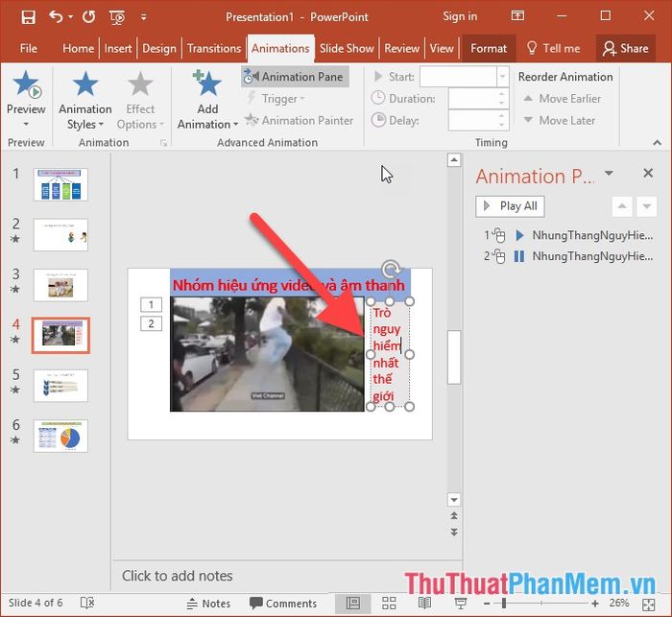This screenshot has width=672, height=617.
Task: Toggle the Animation Pane button
Action: (x=295, y=77)
